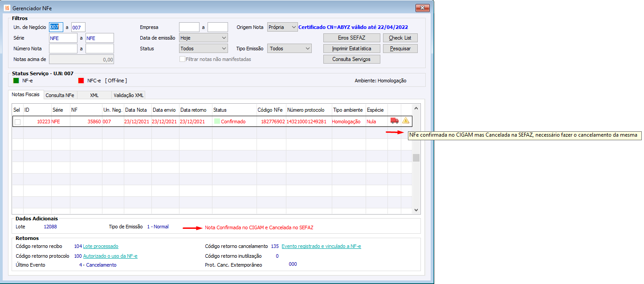Image resolution: width=644 pixels, height=284 pixels.
Task: Focus the first Un. de Negócio field
Action: [56, 27]
